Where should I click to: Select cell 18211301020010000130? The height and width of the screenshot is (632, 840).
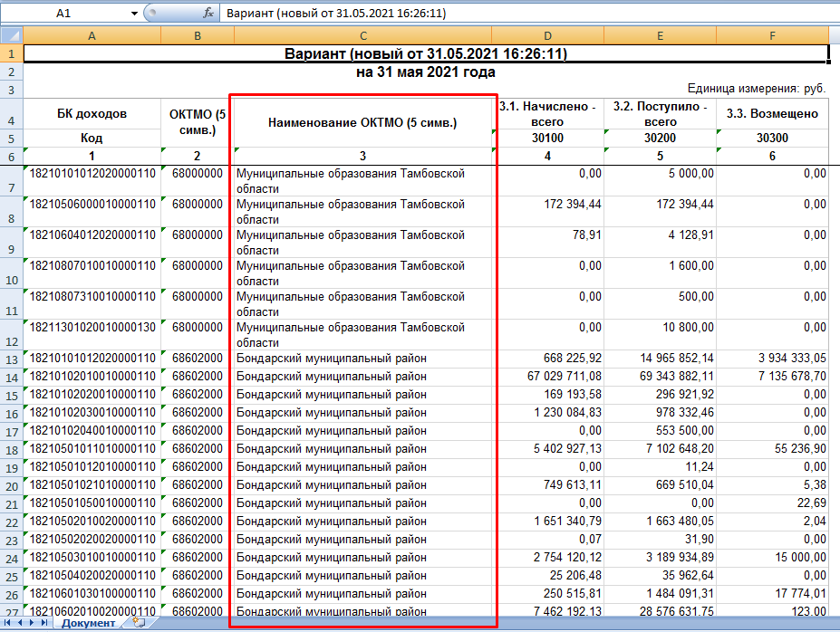(x=92, y=334)
